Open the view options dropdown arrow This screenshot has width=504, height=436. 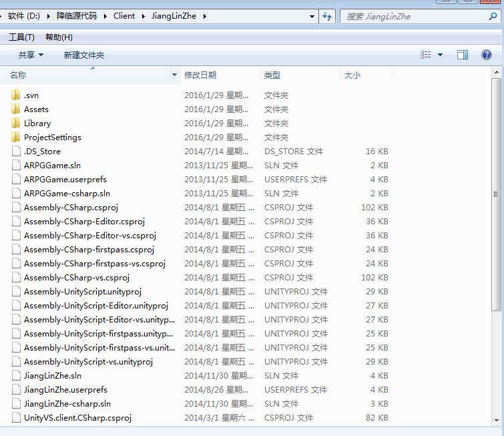coord(440,55)
